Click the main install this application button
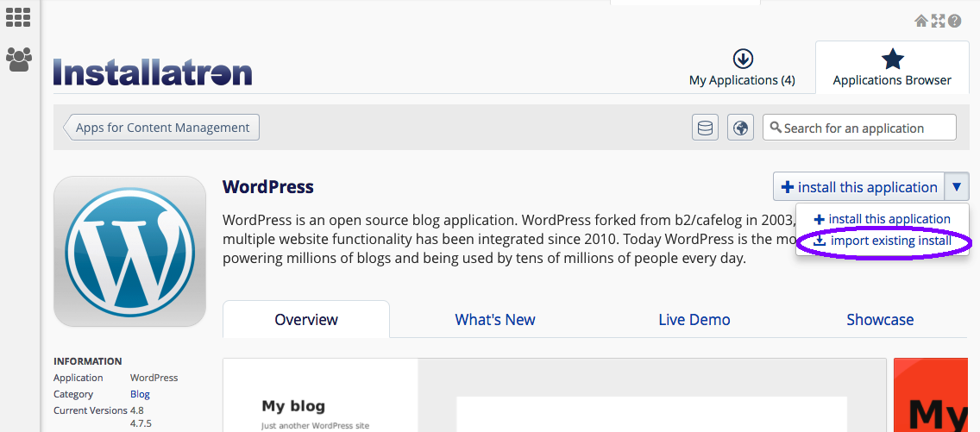980x432 pixels. (x=858, y=186)
